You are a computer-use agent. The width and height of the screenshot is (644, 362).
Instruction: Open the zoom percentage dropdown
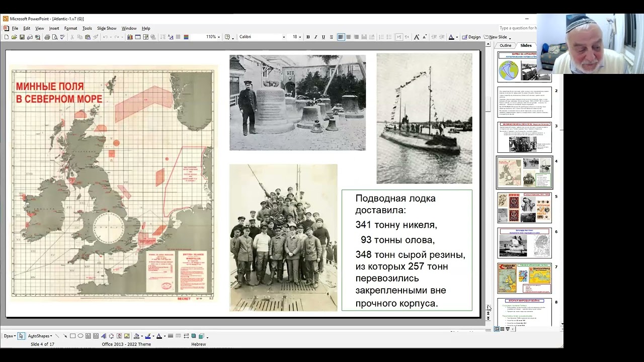[x=213, y=37]
